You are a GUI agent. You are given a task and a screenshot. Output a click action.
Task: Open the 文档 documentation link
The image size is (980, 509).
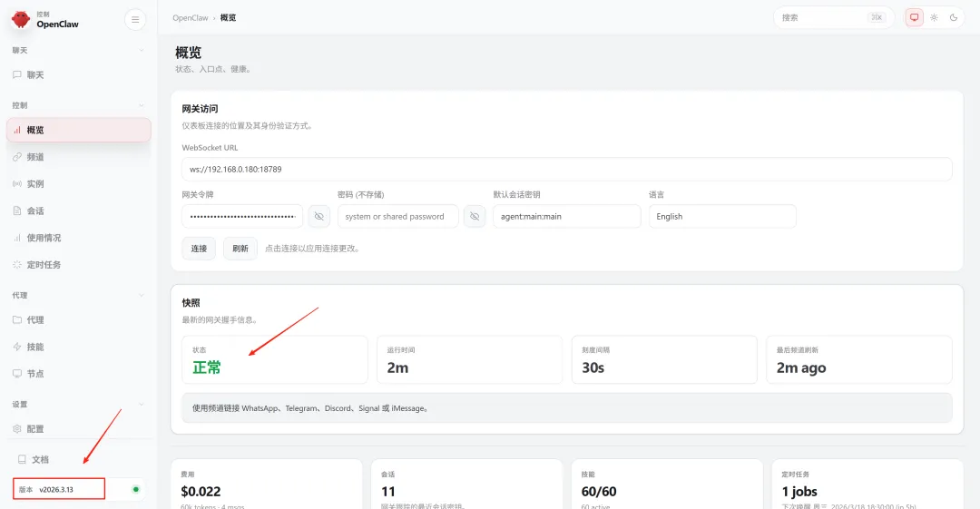coord(79,460)
